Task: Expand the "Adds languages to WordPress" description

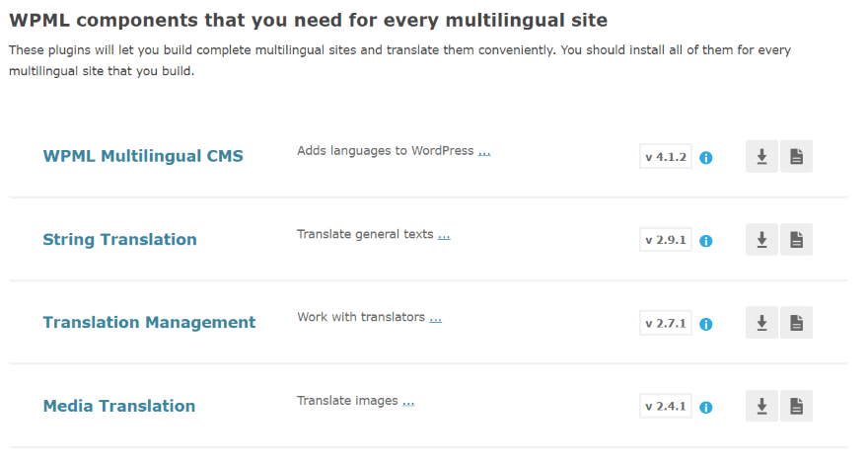Action: click(484, 152)
